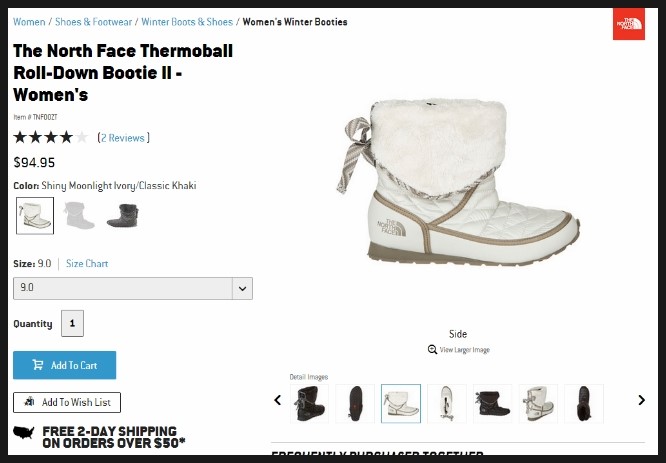Click the USA map free shipping icon
Image resolution: width=666 pixels, height=463 pixels.
[24, 432]
